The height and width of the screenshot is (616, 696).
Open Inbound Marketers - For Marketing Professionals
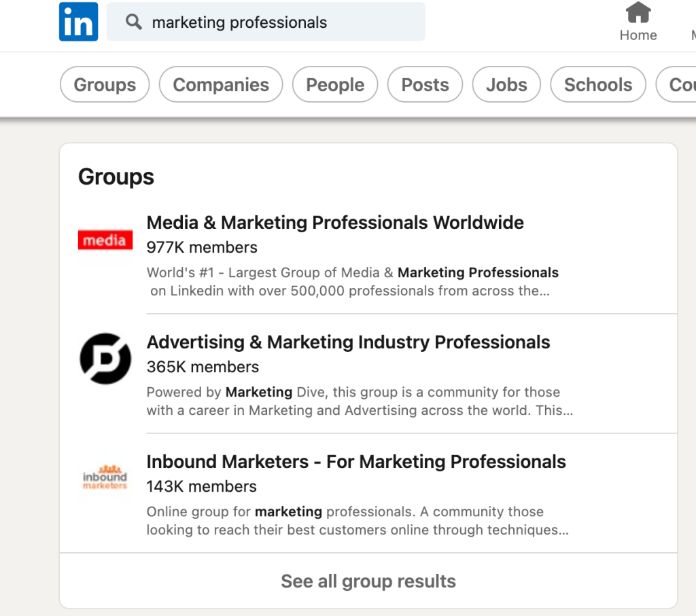coord(356,462)
